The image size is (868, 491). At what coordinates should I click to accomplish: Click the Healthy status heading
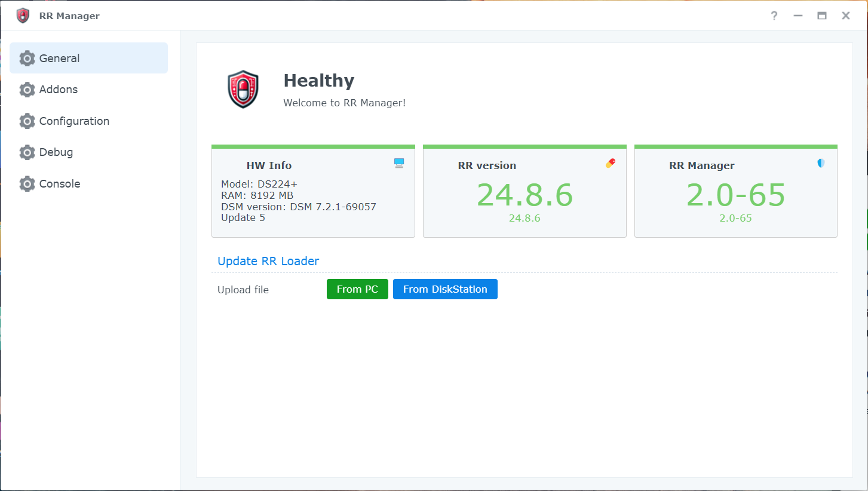(318, 81)
